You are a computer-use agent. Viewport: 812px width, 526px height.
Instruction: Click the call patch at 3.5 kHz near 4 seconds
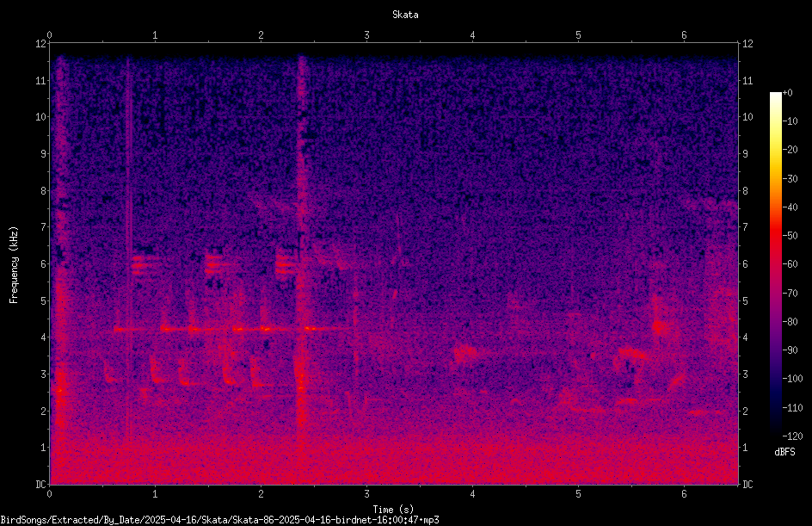coord(465,354)
